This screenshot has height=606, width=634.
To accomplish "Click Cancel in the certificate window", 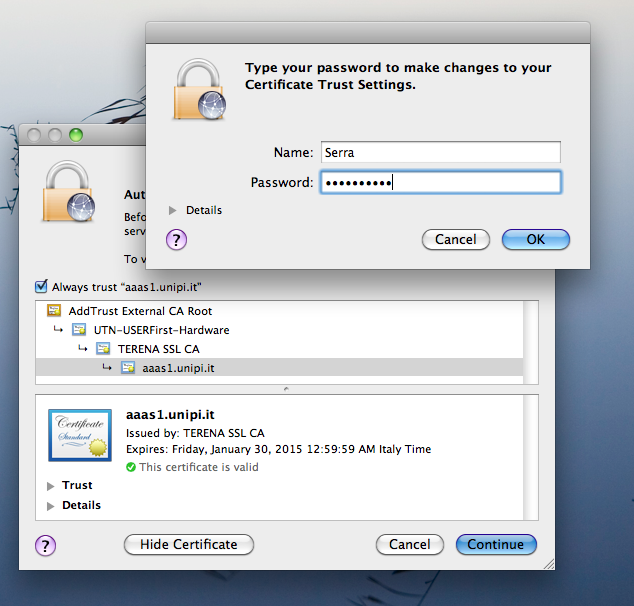I will point(410,545).
